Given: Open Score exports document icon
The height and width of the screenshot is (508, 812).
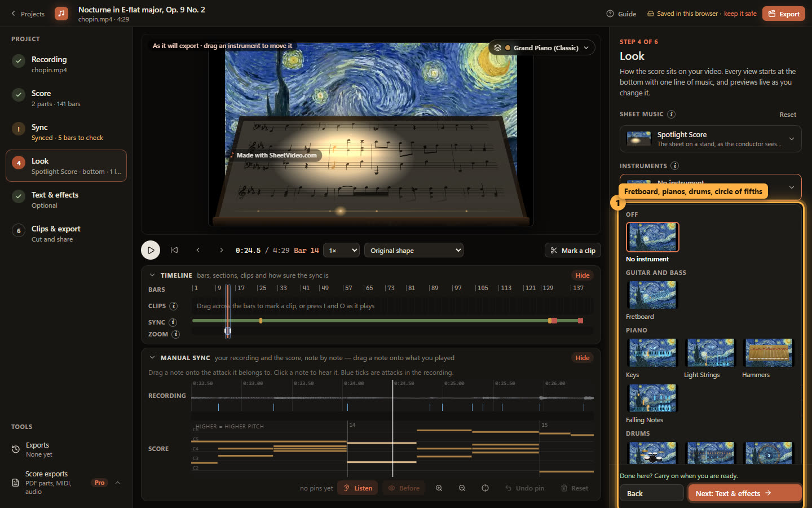Looking at the screenshot, I should click(16, 483).
